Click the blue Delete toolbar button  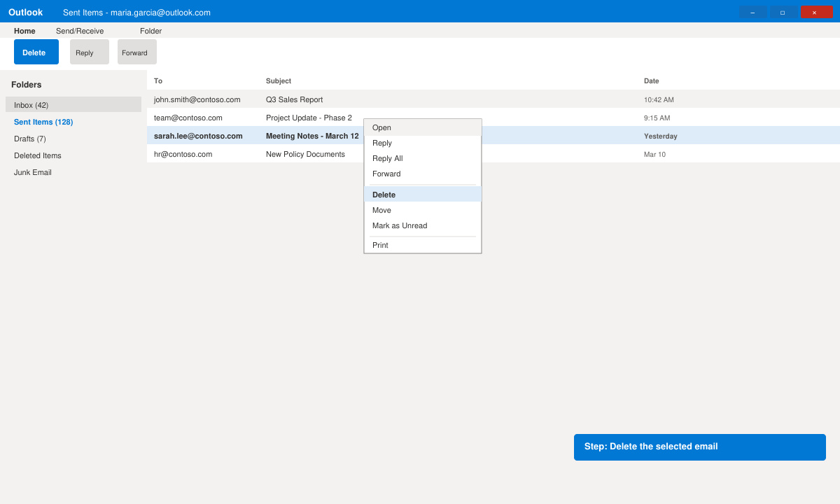coord(36,52)
